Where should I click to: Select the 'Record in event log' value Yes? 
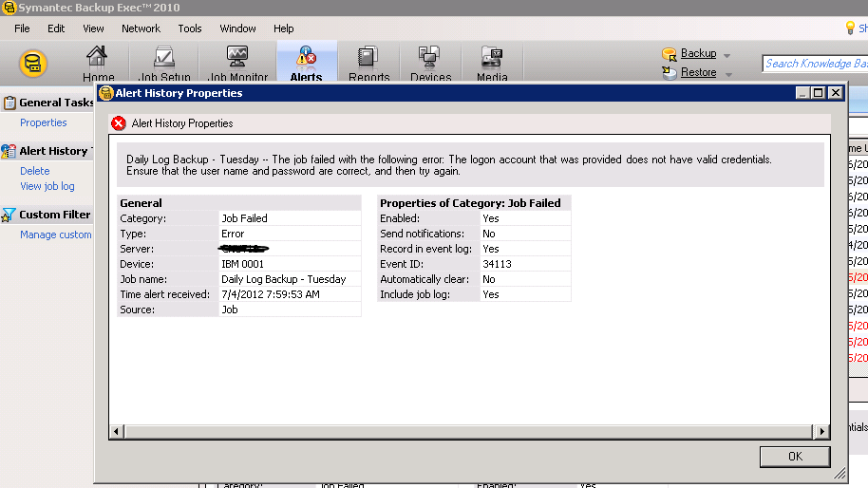tap(490, 249)
